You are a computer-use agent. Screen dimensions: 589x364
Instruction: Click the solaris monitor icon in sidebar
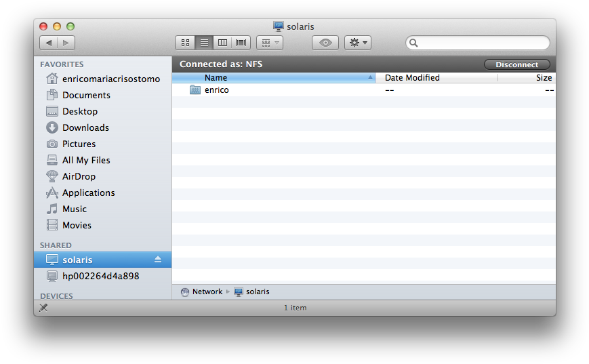(x=52, y=260)
